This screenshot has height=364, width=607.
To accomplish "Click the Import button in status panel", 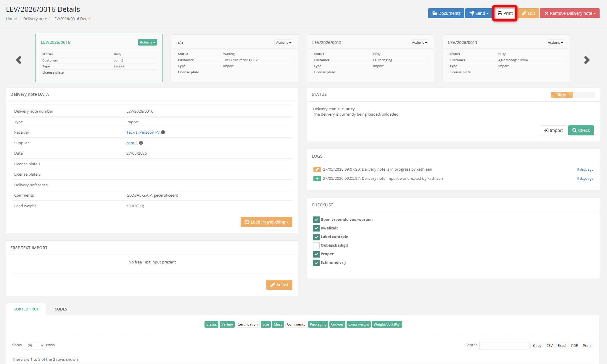I will click(x=553, y=130).
